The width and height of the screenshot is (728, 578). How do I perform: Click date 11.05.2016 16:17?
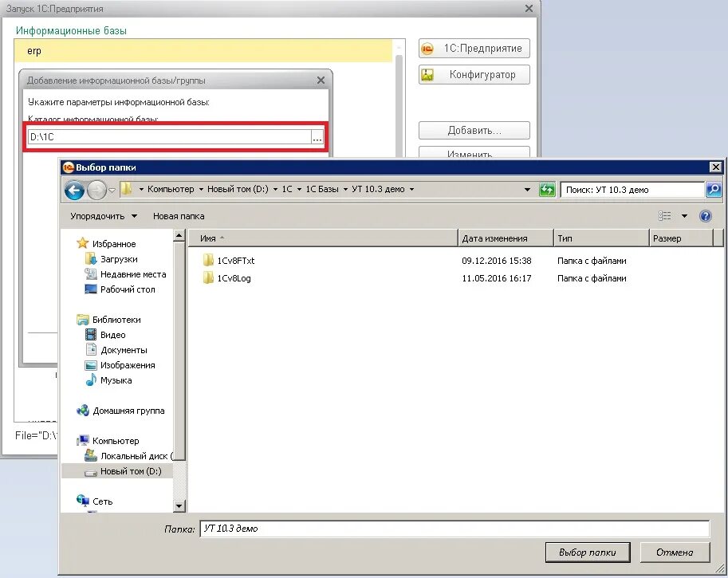(x=496, y=278)
